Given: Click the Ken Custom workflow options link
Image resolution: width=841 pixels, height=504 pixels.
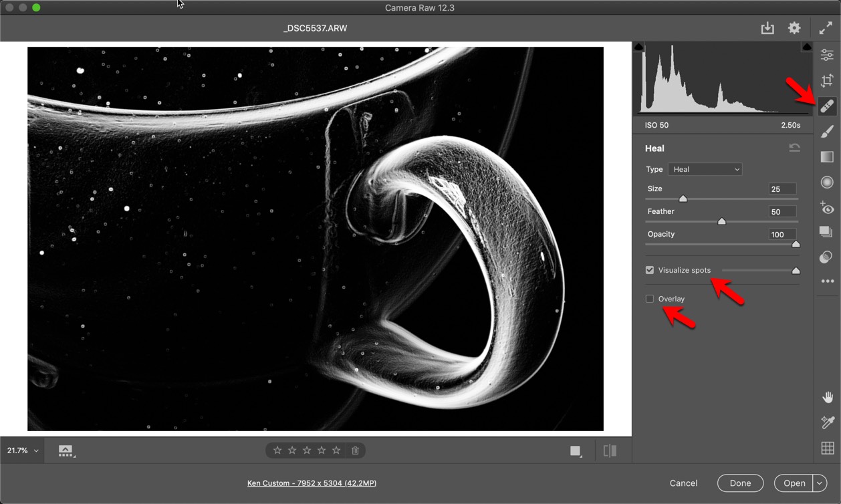Looking at the screenshot, I should pos(312,483).
